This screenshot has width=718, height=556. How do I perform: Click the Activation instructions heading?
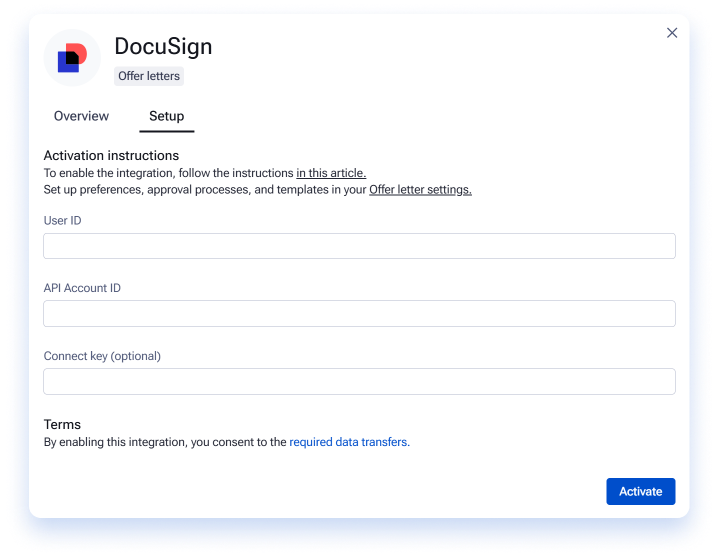pos(111,156)
